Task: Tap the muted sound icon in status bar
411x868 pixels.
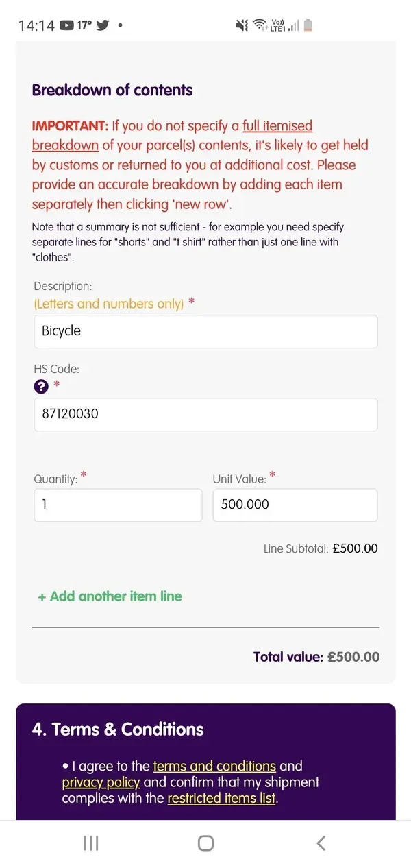Action: (242, 25)
